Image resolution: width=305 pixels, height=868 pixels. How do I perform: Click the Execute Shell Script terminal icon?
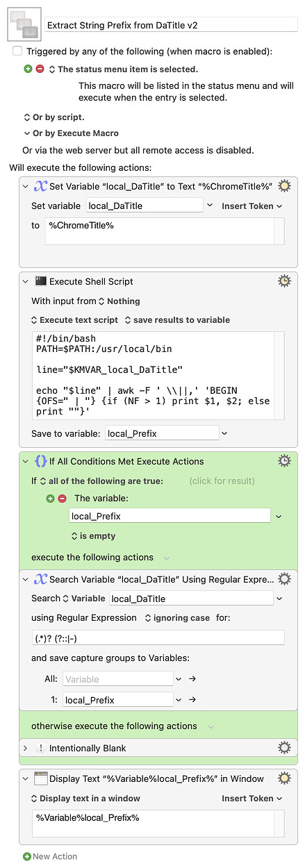[x=40, y=281]
